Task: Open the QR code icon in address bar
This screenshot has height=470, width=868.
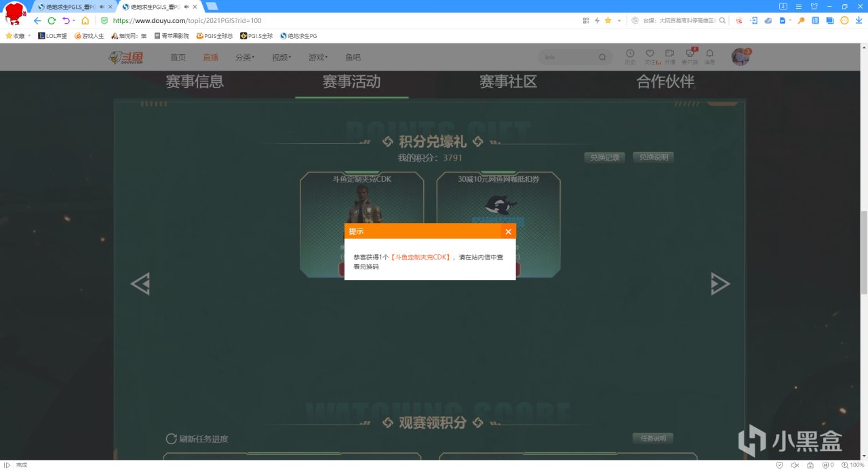Action: click(586, 20)
